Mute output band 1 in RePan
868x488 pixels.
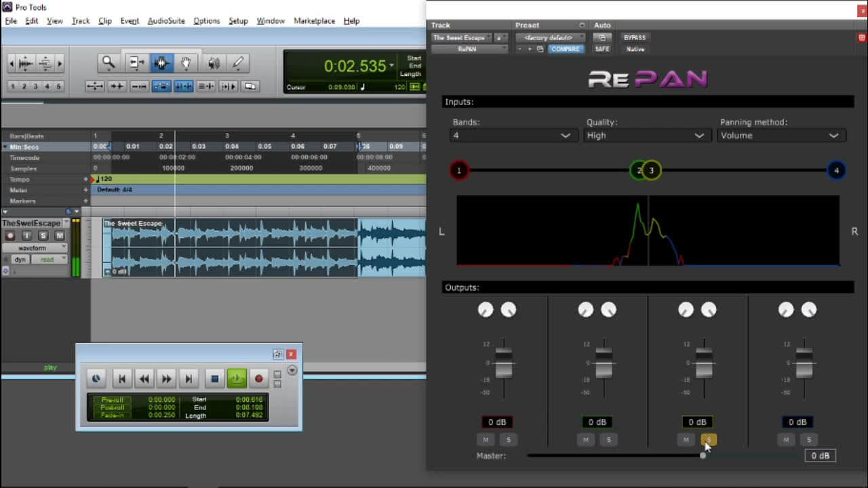click(486, 440)
